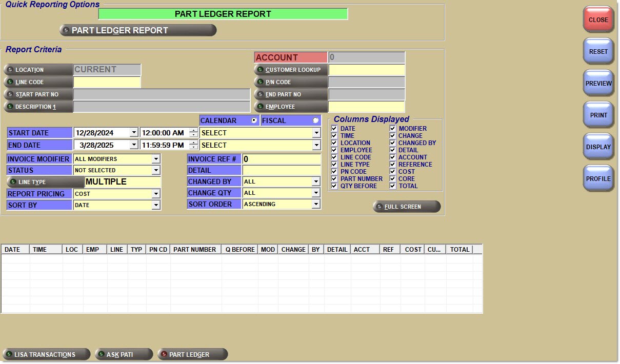Screen dimensions: 620x364
Task: Click the Line Code lookup button
Action: [x=38, y=82]
